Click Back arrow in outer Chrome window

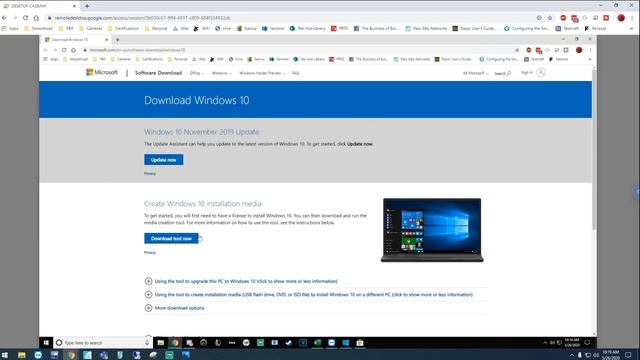click(x=4, y=18)
